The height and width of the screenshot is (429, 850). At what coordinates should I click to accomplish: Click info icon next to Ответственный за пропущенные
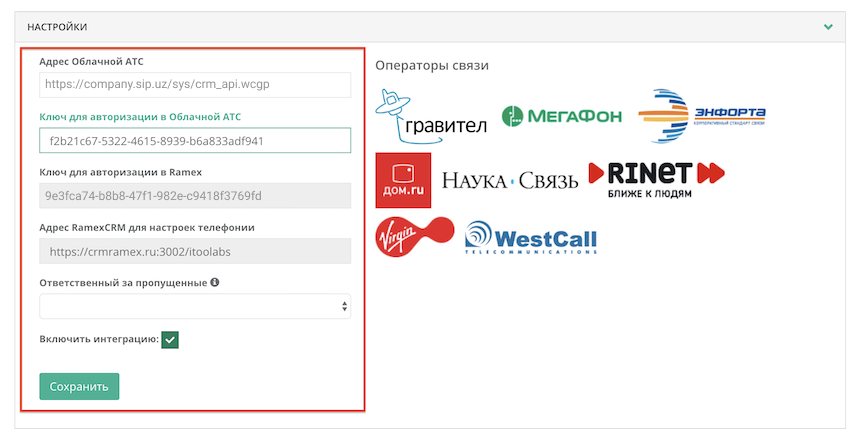tap(215, 283)
